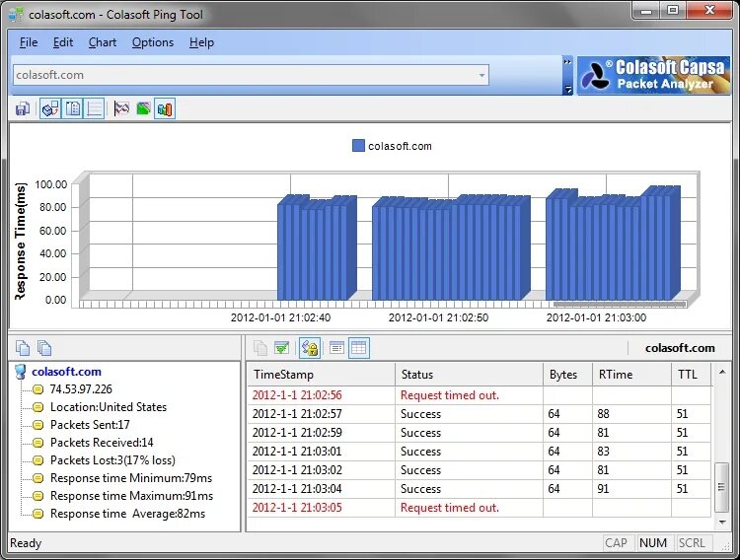Click the table scrollbar up arrow
The width and height of the screenshot is (740, 560).
(x=722, y=373)
